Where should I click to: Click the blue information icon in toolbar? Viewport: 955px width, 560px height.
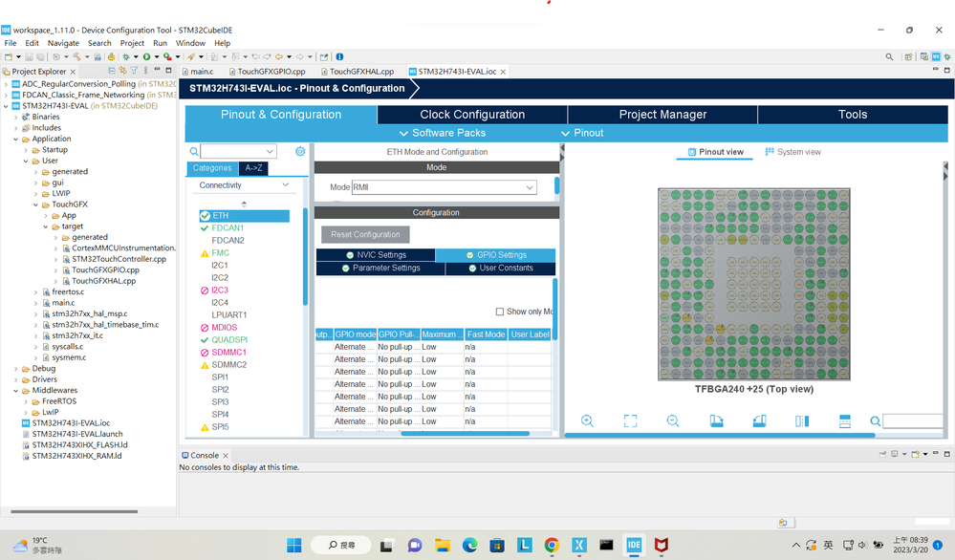pos(340,56)
